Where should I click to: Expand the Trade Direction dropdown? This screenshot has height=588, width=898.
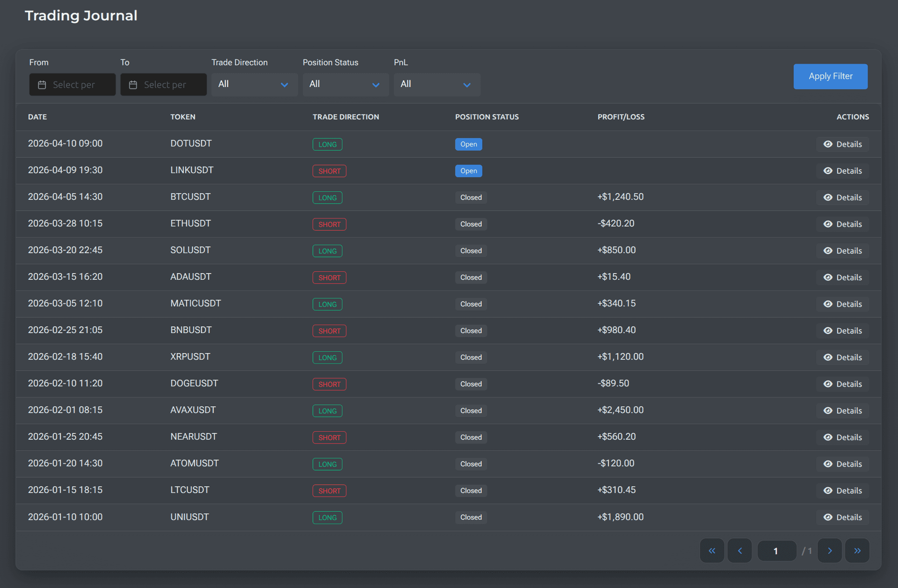click(x=254, y=85)
